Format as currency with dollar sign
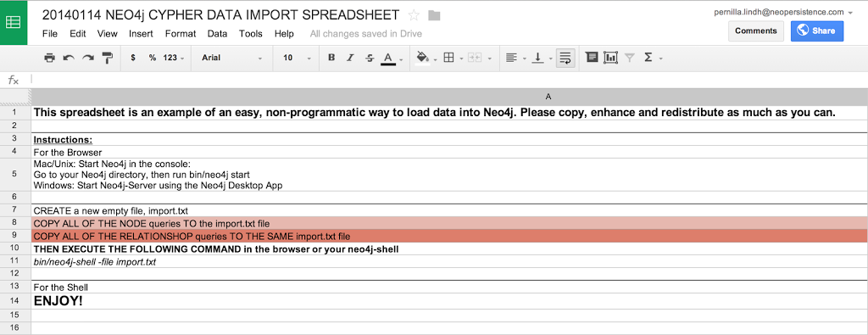The image size is (868, 335). [x=133, y=58]
